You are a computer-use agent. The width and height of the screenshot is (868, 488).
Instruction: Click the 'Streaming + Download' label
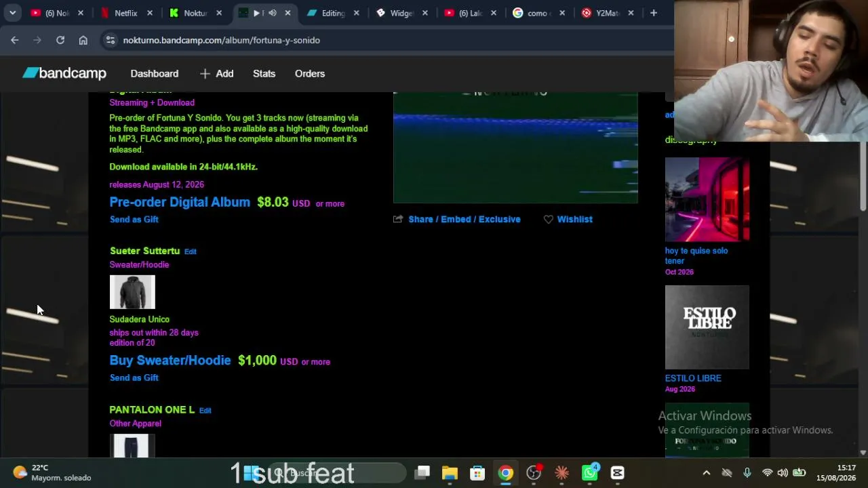tap(152, 102)
